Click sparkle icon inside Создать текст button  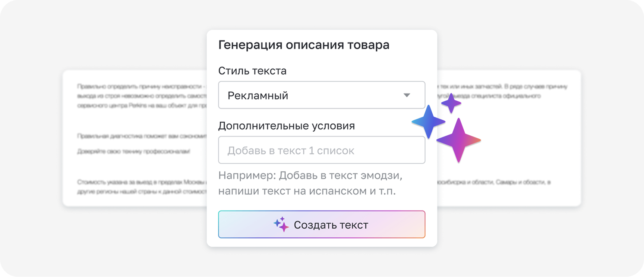click(x=281, y=224)
